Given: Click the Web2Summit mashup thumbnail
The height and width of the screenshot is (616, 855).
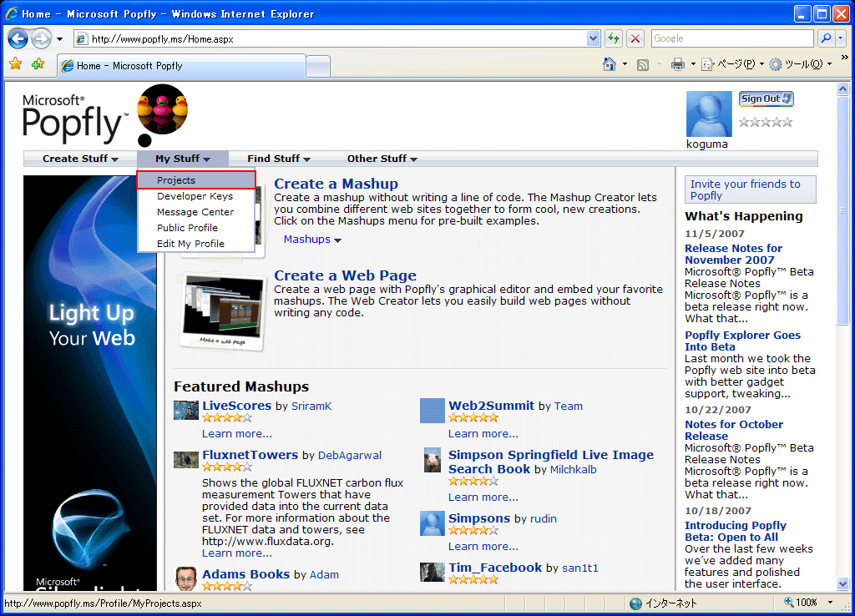Looking at the screenshot, I should click(433, 411).
